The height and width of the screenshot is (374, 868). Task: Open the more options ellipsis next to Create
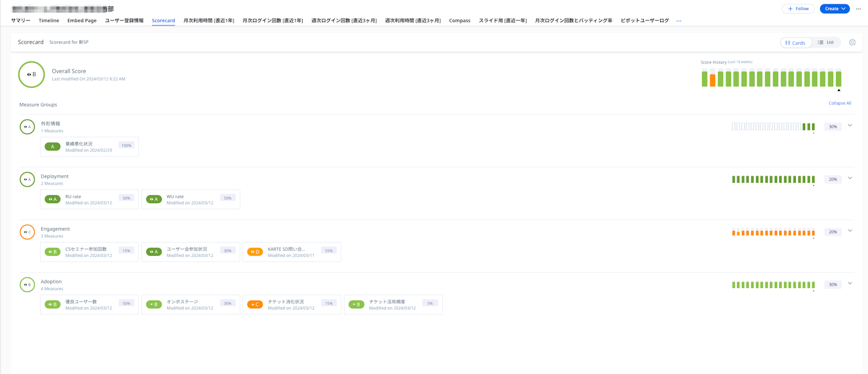pyautogui.click(x=858, y=9)
